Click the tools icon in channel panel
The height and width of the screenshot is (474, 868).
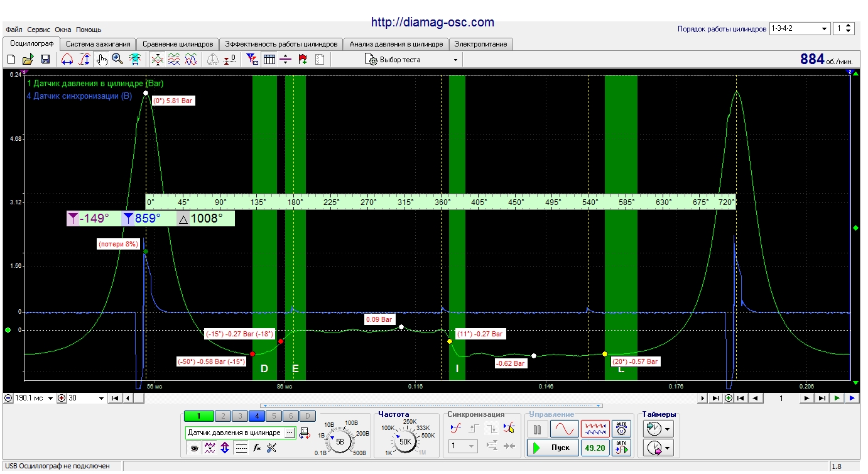tap(272, 448)
